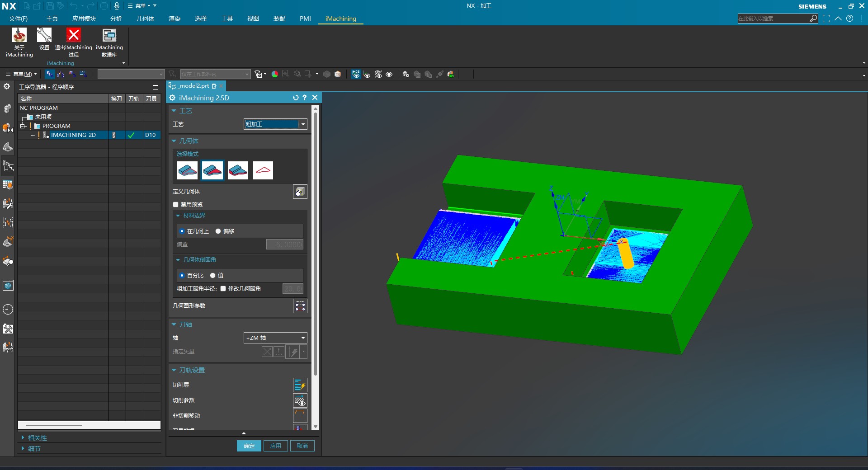Maximize operation navigator panel
Screen dimensions: 868x470
(x=156, y=87)
